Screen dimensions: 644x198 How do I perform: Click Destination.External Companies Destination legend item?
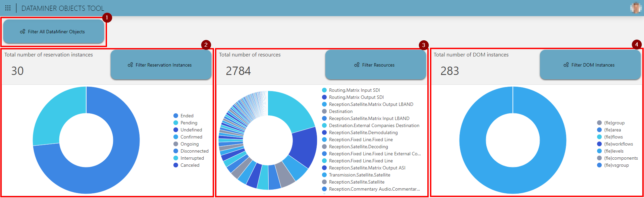(x=371, y=125)
